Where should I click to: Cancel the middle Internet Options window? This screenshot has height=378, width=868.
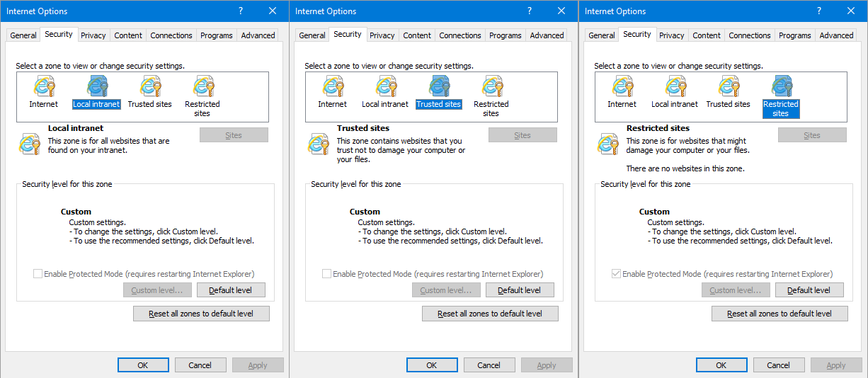(x=489, y=365)
